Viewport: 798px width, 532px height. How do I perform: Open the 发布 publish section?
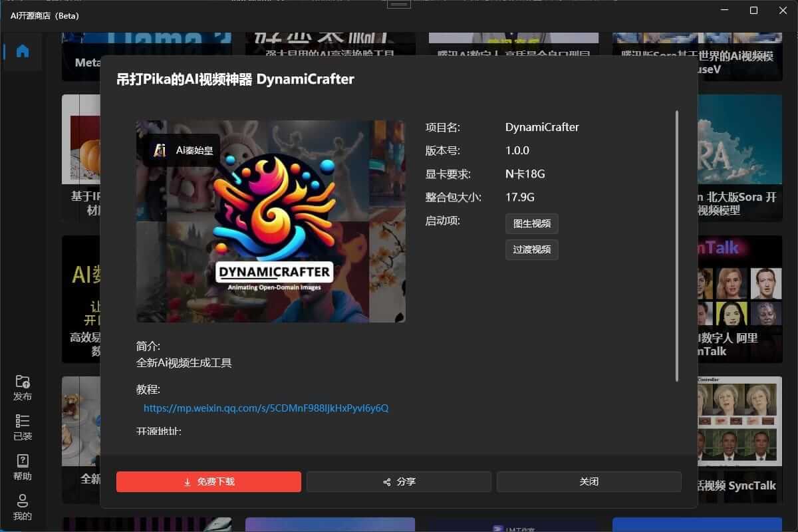point(23,388)
